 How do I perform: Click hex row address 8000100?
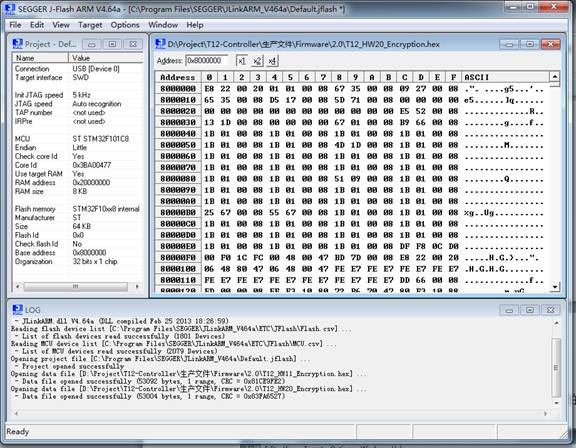[178, 269]
